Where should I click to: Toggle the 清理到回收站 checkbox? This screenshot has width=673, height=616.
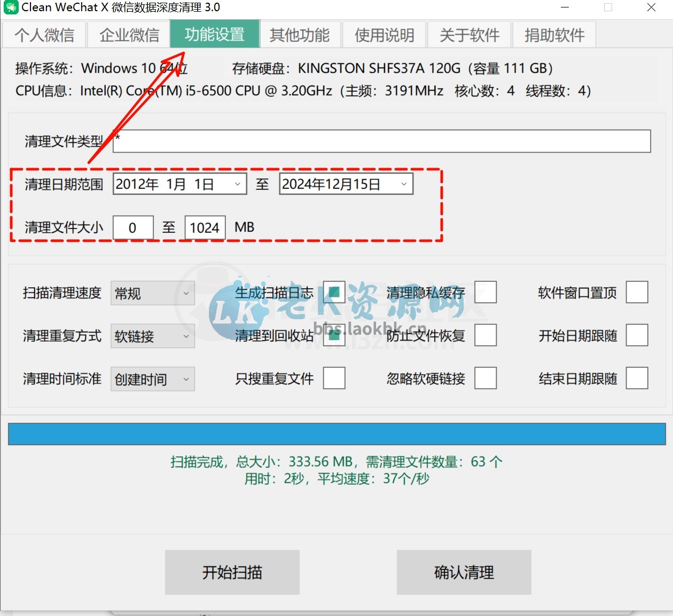(334, 335)
